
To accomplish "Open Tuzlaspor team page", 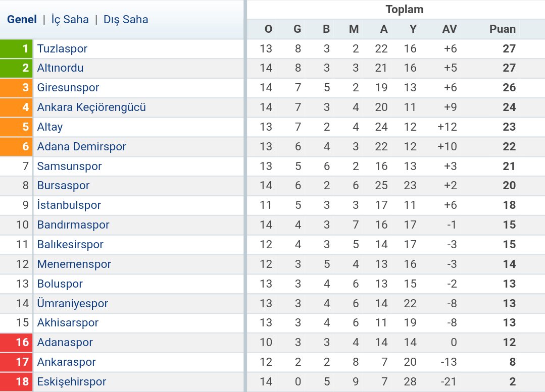I will click(62, 48).
